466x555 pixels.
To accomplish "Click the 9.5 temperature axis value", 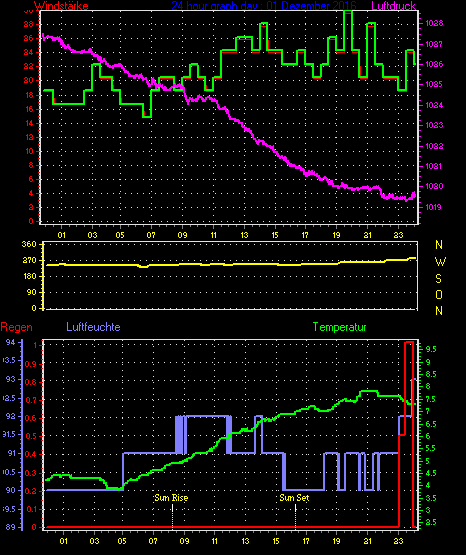I will click(431, 349).
